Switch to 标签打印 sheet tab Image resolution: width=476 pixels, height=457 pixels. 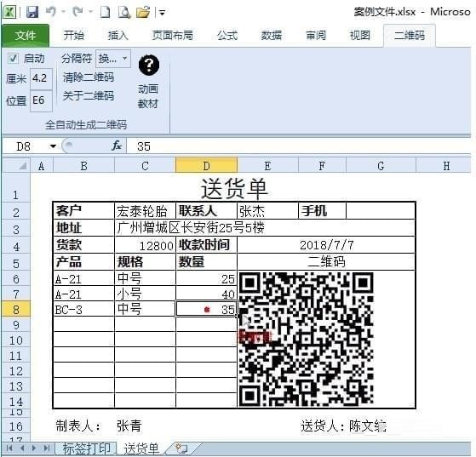(86, 448)
